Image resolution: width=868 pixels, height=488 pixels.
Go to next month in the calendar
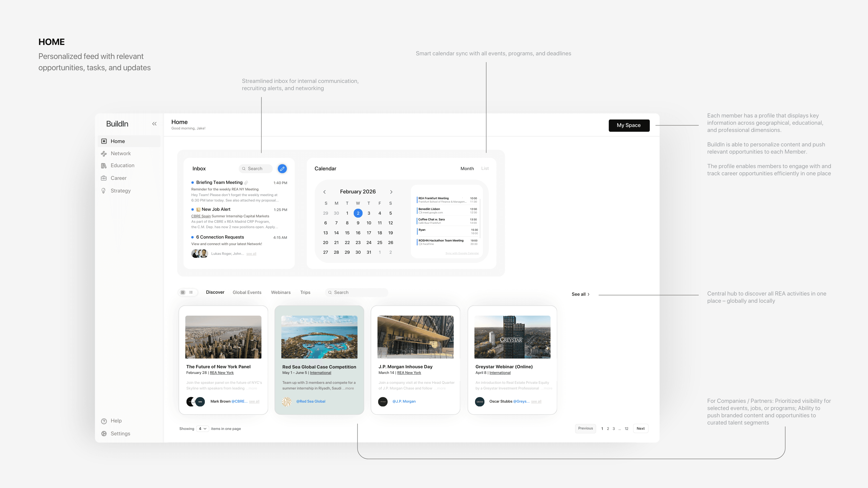391,192
